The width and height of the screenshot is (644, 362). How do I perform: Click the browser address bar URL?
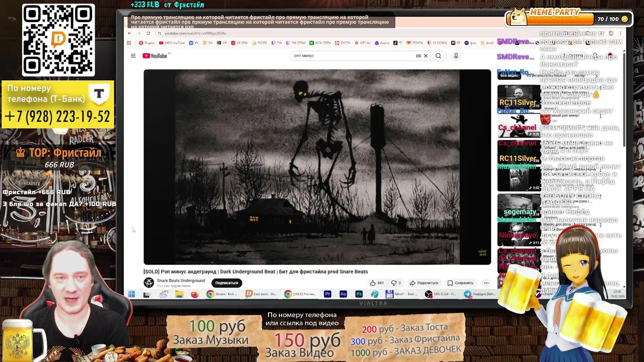click(195, 33)
